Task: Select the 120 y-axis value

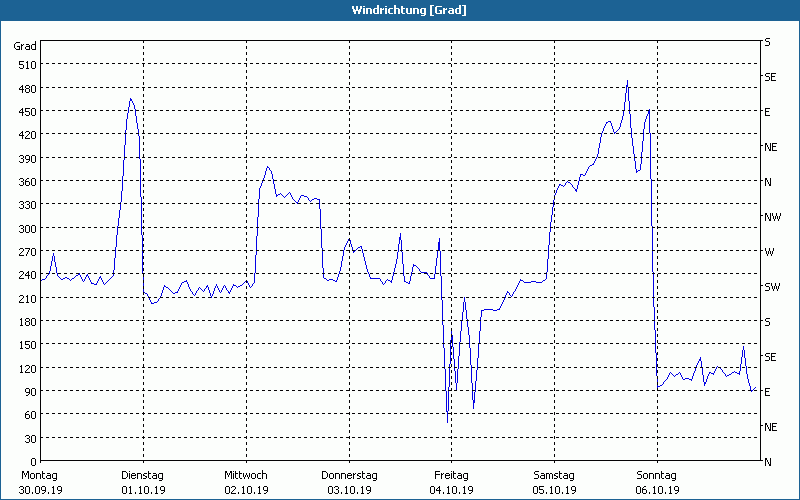Action: pos(28,369)
